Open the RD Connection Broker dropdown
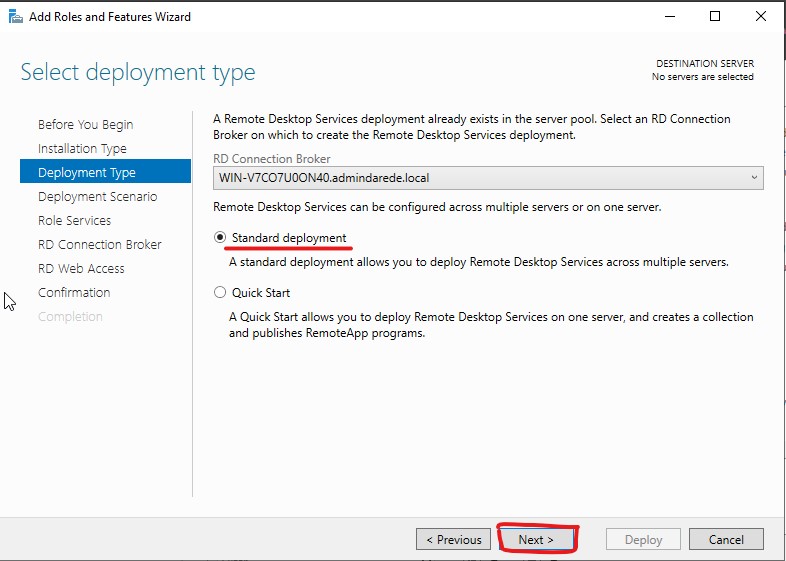Viewport: 786px width, 561px height. pyautogui.click(x=488, y=178)
